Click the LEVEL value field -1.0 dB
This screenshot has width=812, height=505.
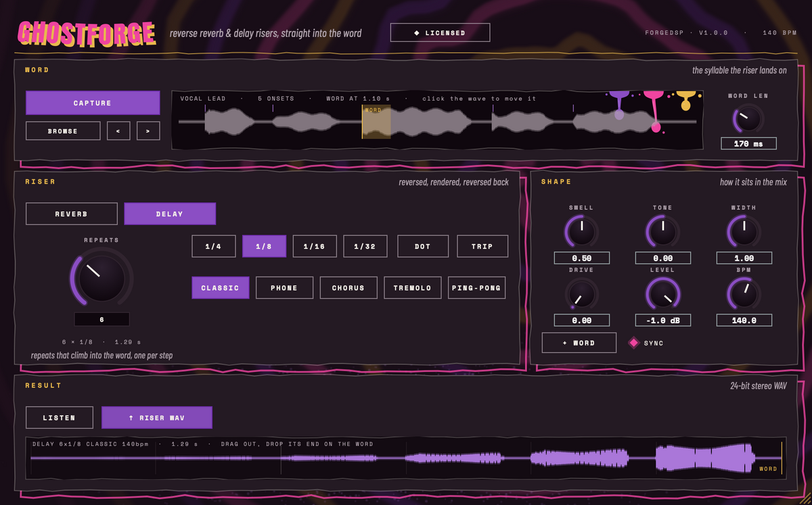(662, 320)
